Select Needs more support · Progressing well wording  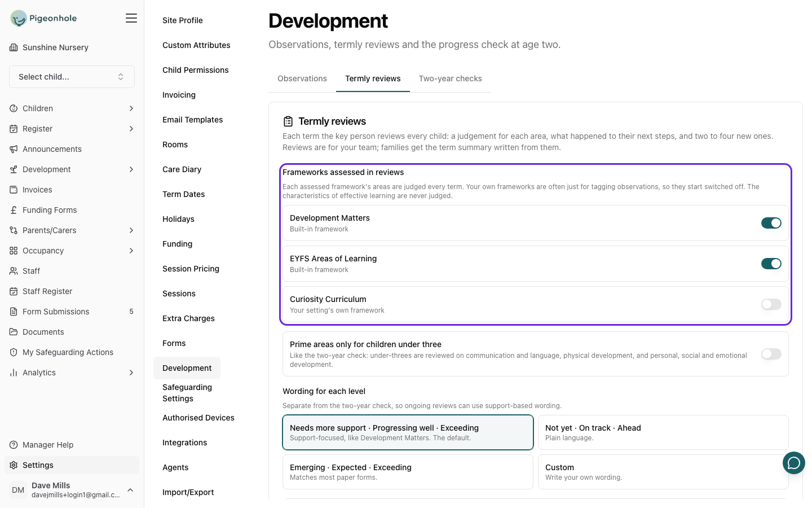coord(408,432)
